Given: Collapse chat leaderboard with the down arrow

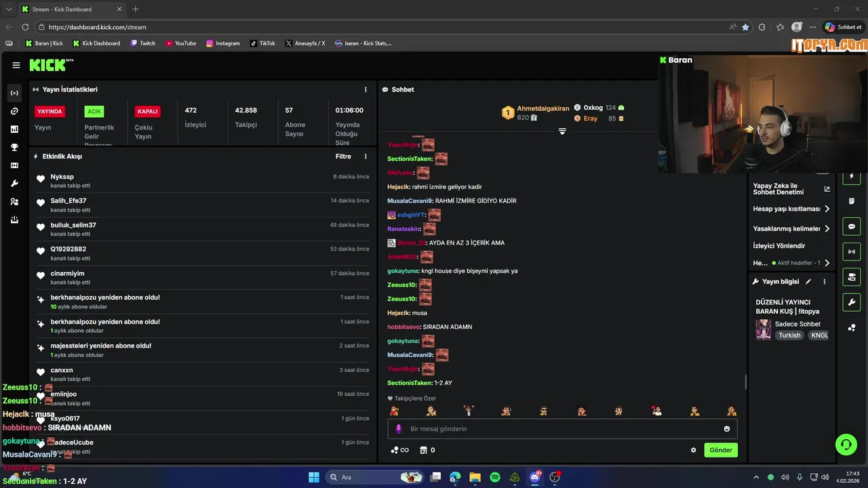Looking at the screenshot, I should pyautogui.click(x=562, y=131).
